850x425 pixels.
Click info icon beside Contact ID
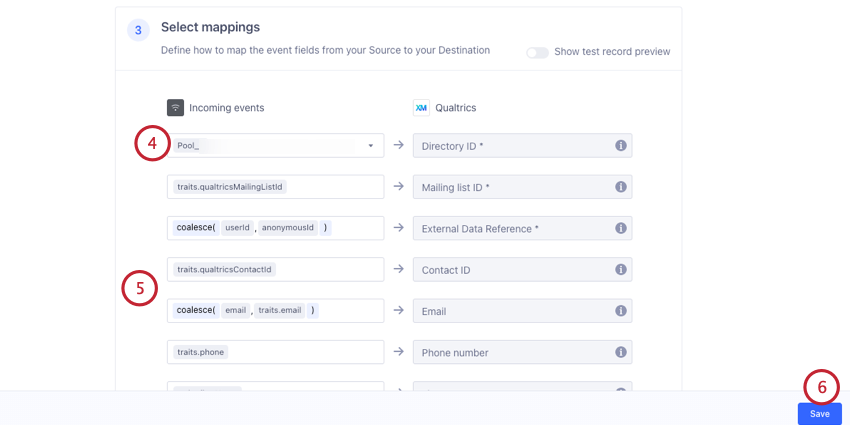(620, 270)
